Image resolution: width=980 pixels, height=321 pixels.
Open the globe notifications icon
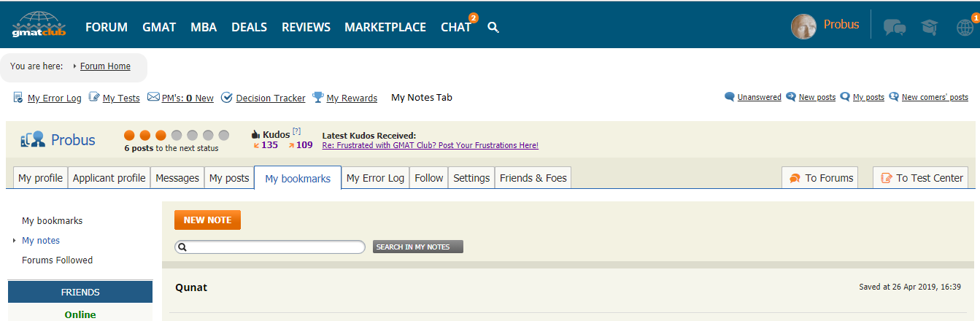tap(965, 28)
